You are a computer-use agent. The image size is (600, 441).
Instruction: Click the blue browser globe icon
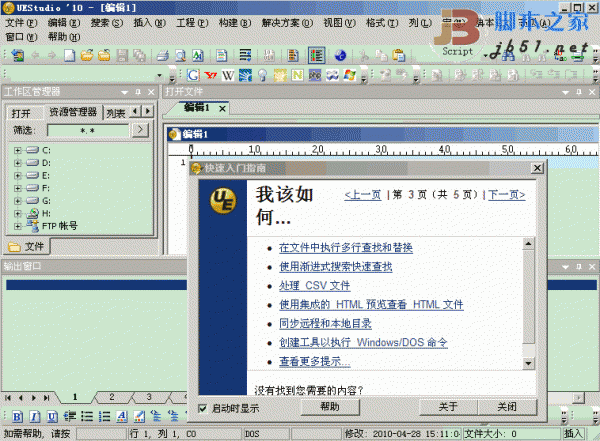click(x=341, y=56)
